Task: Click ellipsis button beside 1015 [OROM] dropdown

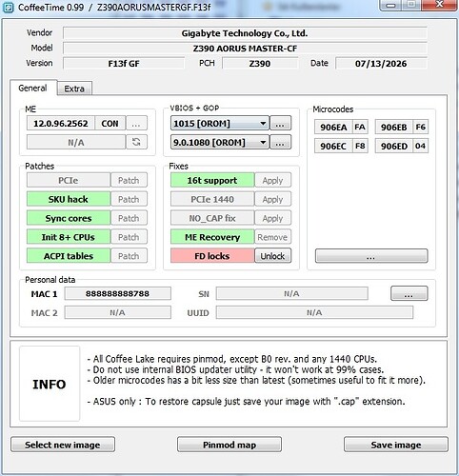Action: pyautogui.click(x=280, y=123)
